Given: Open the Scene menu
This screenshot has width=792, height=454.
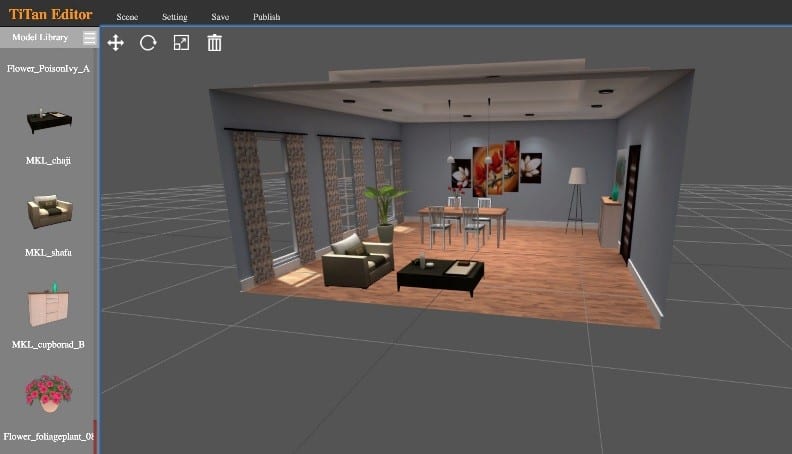Looking at the screenshot, I should (127, 17).
